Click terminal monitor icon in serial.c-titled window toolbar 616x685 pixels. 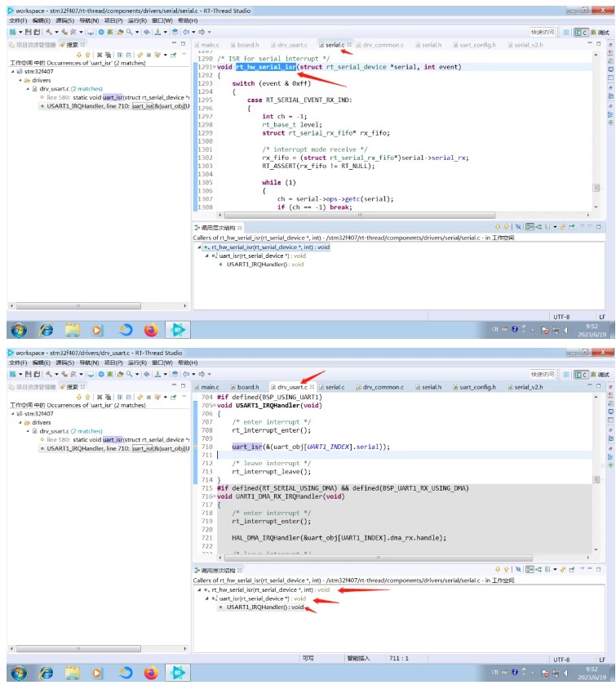(91, 32)
